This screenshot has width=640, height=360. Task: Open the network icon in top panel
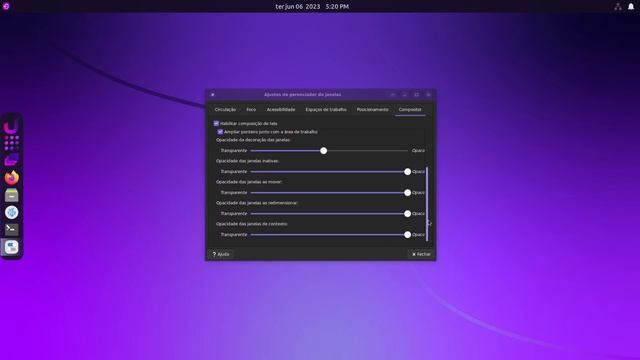(618, 6)
